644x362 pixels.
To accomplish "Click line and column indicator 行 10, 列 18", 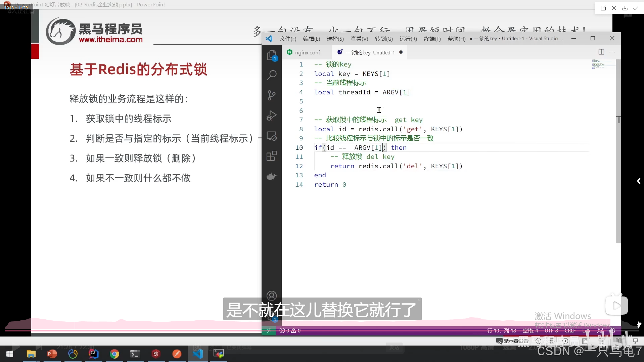I will pyautogui.click(x=501, y=330).
